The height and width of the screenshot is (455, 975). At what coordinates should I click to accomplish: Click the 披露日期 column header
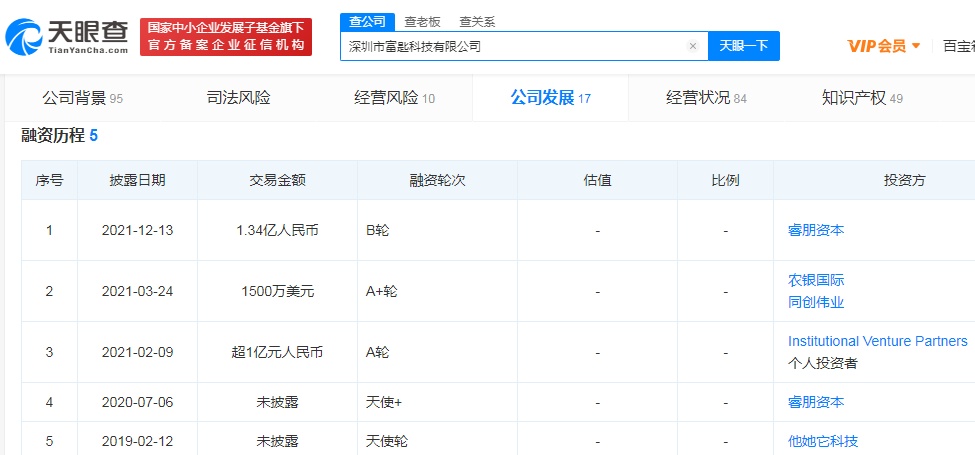tap(137, 181)
